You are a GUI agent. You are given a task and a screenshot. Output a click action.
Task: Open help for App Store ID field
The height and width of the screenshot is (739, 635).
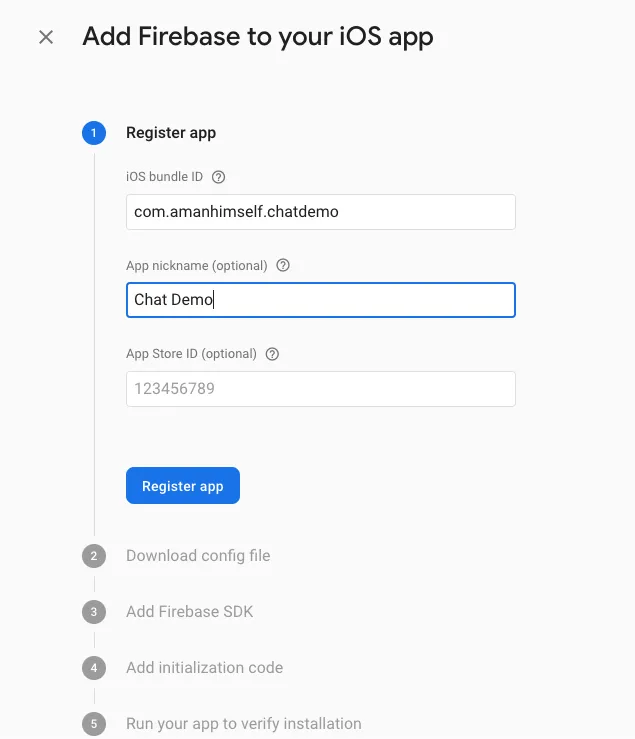coord(272,354)
